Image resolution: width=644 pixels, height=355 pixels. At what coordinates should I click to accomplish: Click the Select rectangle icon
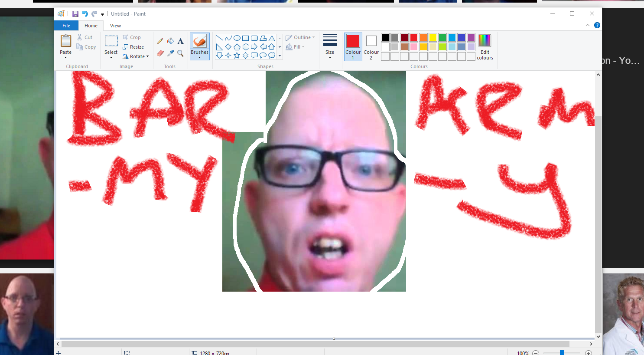(111, 41)
